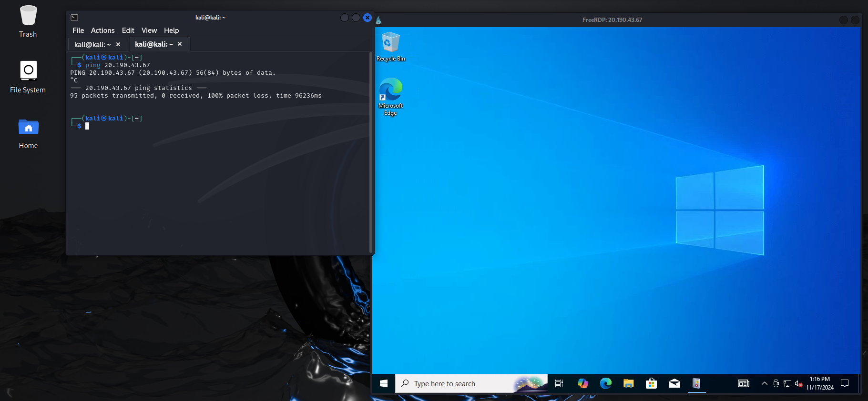The height and width of the screenshot is (401, 868).
Task: Switch to the first kali@kali terminal tab
Action: [x=92, y=44]
